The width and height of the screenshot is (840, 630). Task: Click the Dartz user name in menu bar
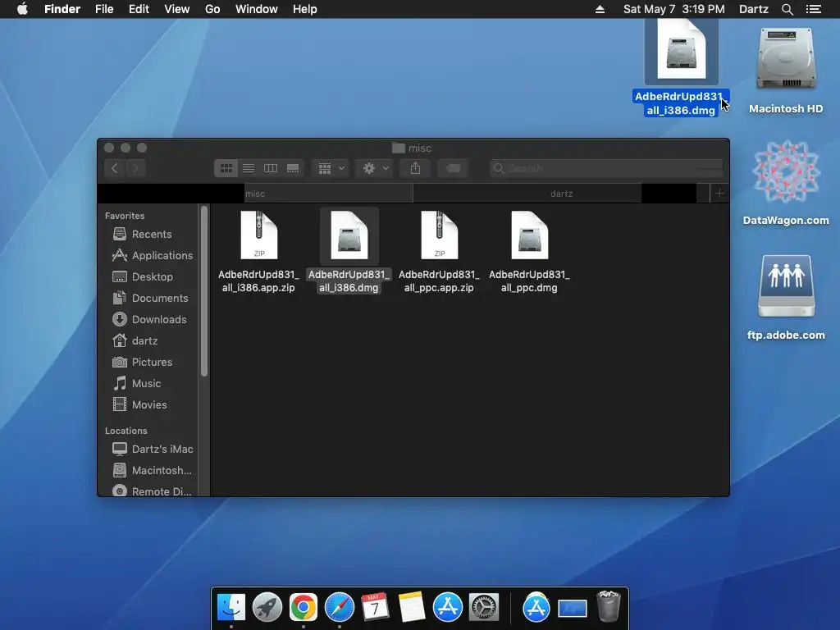[x=753, y=9]
